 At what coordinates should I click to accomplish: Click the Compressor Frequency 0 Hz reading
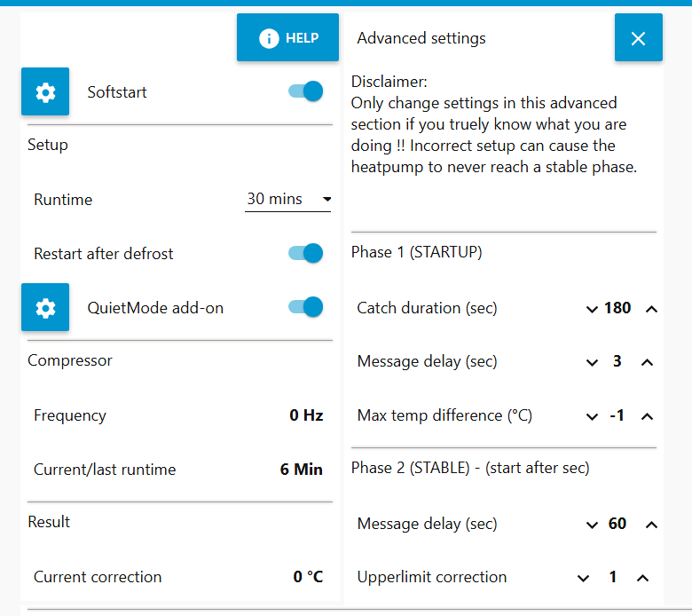click(306, 415)
